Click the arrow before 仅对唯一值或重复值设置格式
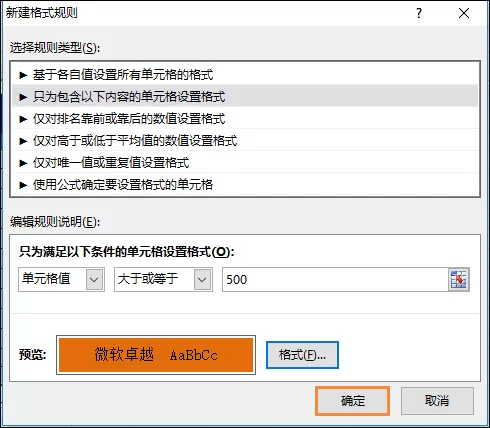Screen dimensions: 490x428 click(23, 163)
